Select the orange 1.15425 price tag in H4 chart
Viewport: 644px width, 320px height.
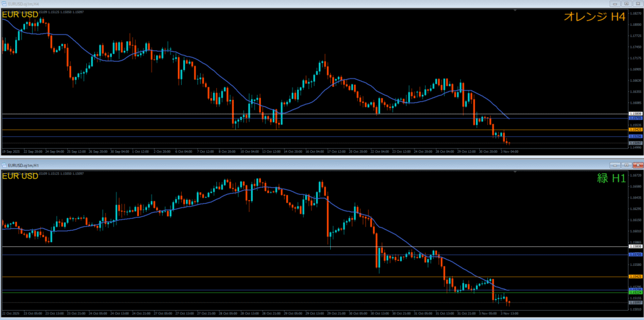[635, 130]
